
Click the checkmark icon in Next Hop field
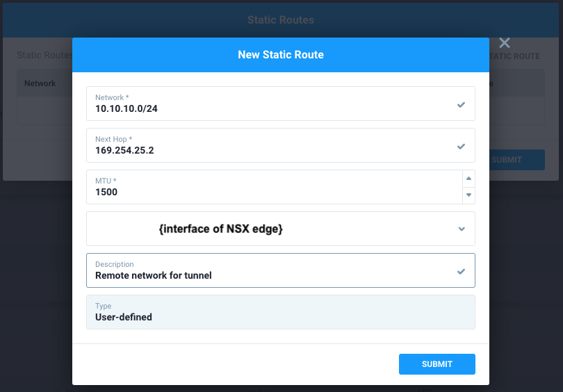(461, 146)
